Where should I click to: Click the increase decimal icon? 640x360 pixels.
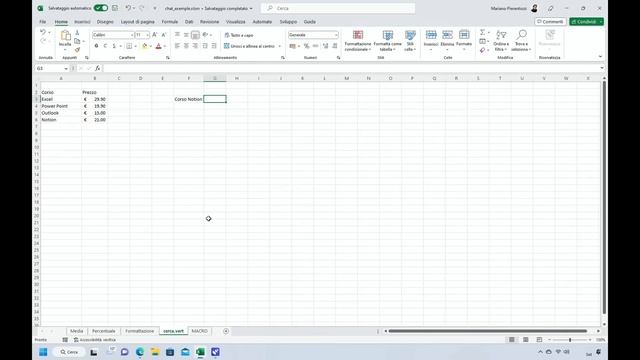click(325, 46)
